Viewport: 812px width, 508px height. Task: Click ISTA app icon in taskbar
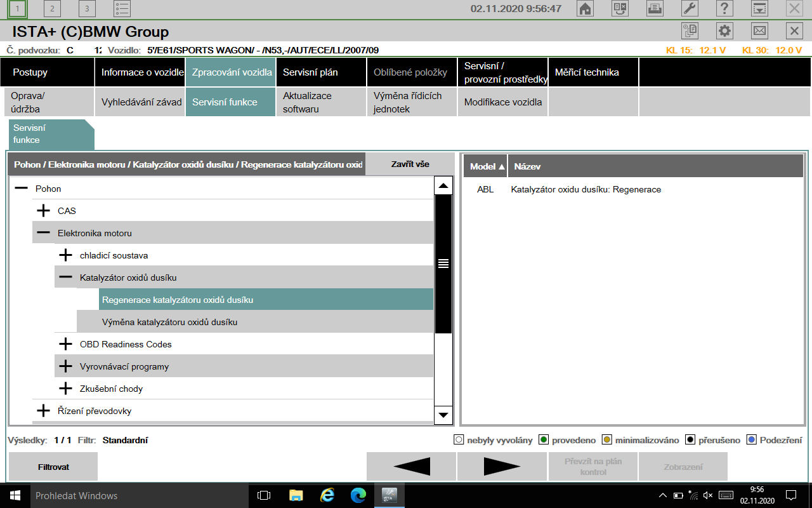coord(390,495)
